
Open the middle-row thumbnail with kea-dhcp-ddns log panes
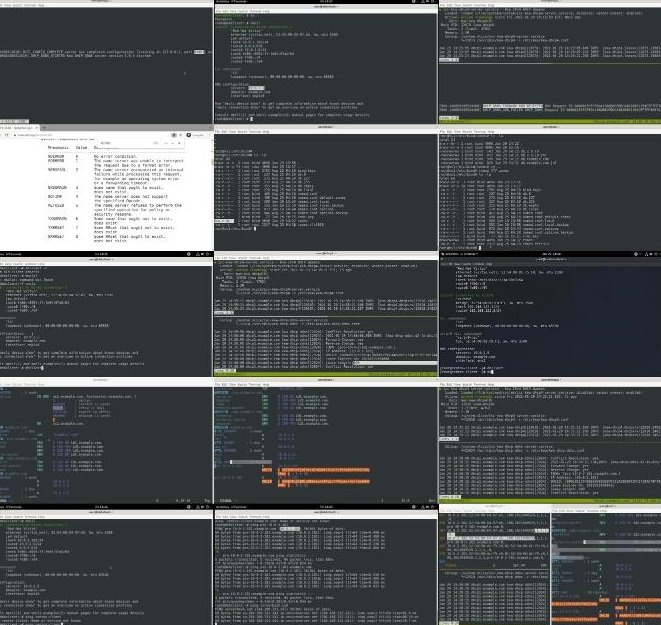coord(326,314)
